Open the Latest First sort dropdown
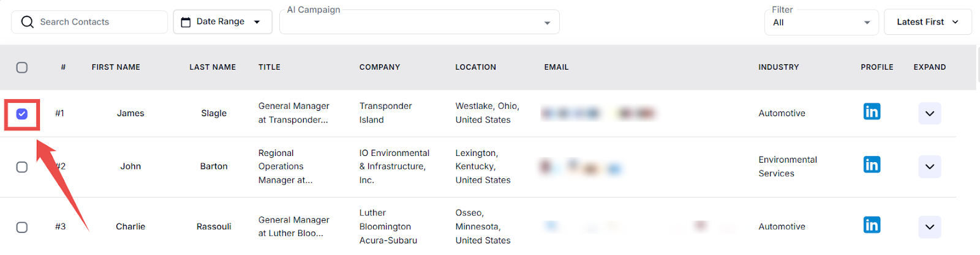This screenshot has width=980, height=255. click(927, 22)
